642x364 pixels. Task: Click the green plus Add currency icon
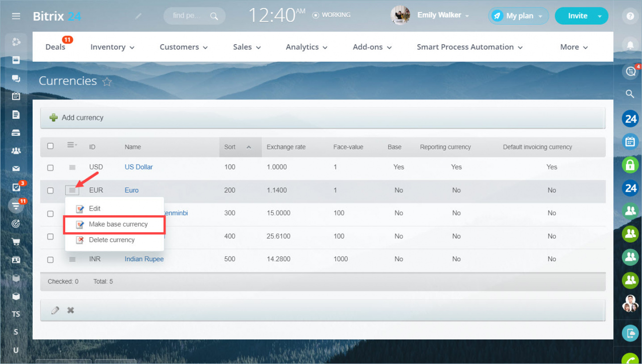(x=53, y=118)
